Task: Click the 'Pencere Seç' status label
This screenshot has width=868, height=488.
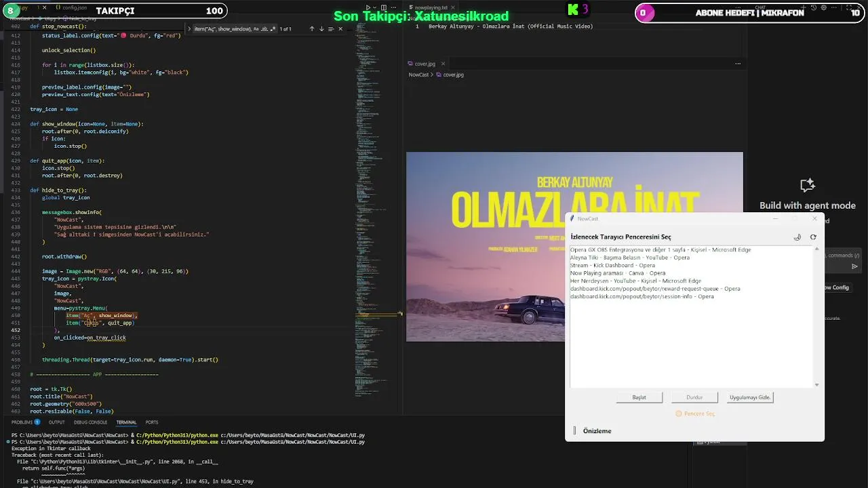Action: point(695,413)
